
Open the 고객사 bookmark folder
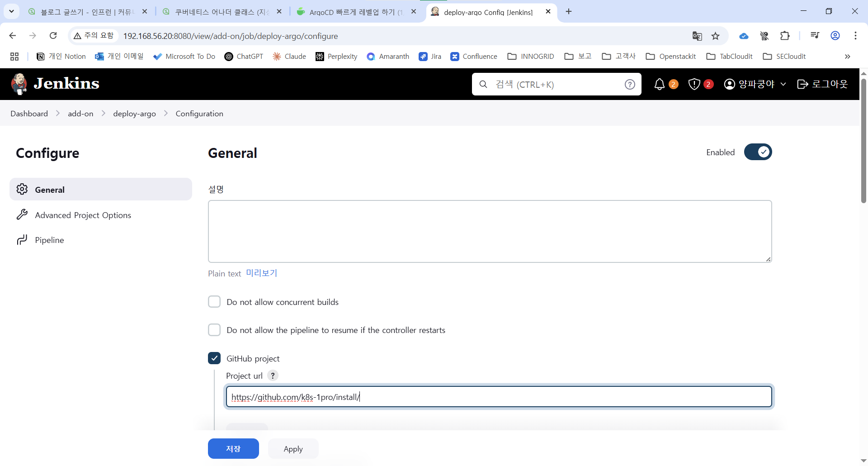coord(619,57)
